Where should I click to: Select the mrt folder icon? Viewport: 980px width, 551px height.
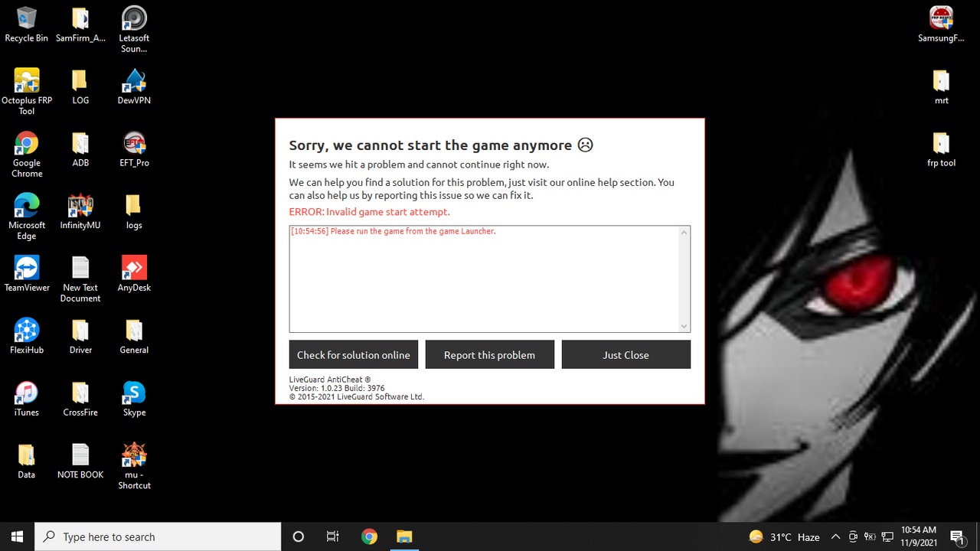point(941,86)
